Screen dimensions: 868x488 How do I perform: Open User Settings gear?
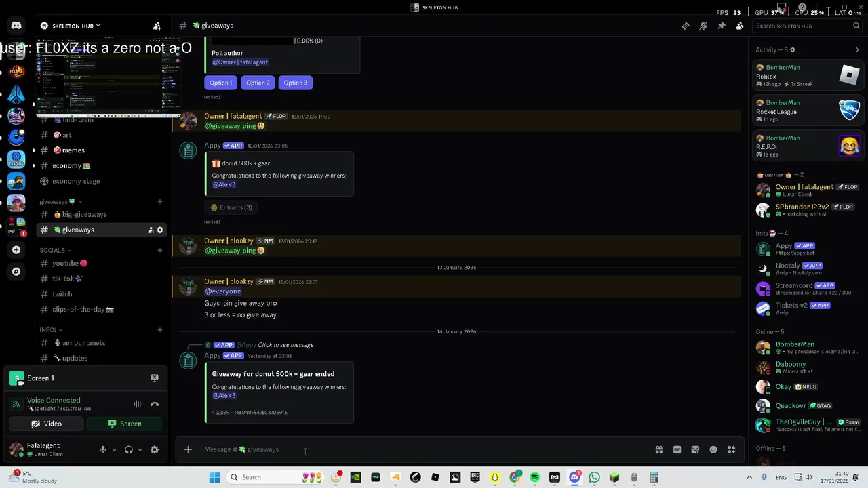point(155,449)
